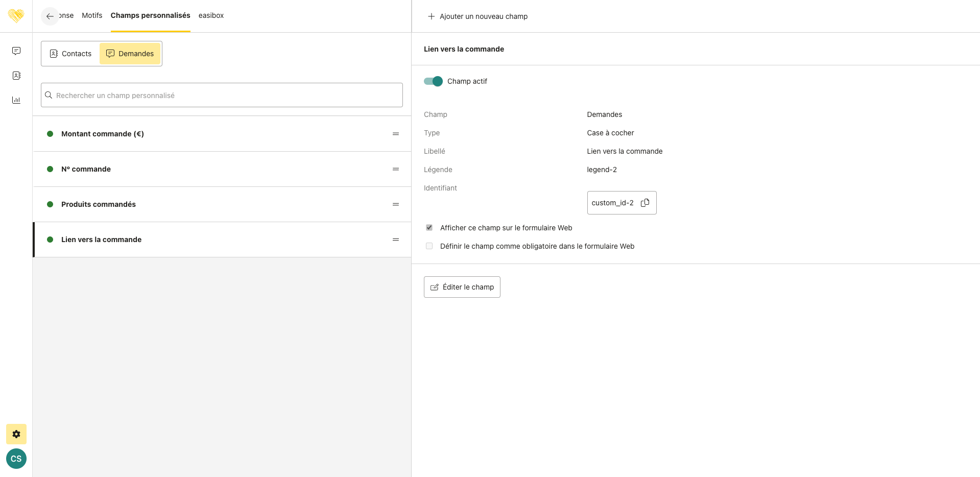Image resolution: width=980 pixels, height=477 pixels.
Task: Toggle the Champ actif switch
Action: coord(434,81)
